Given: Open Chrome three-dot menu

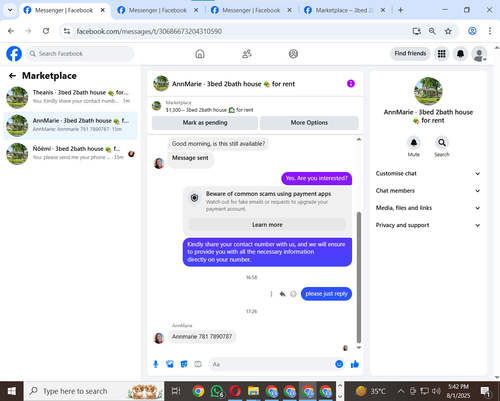Looking at the screenshot, I should [490, 31].
